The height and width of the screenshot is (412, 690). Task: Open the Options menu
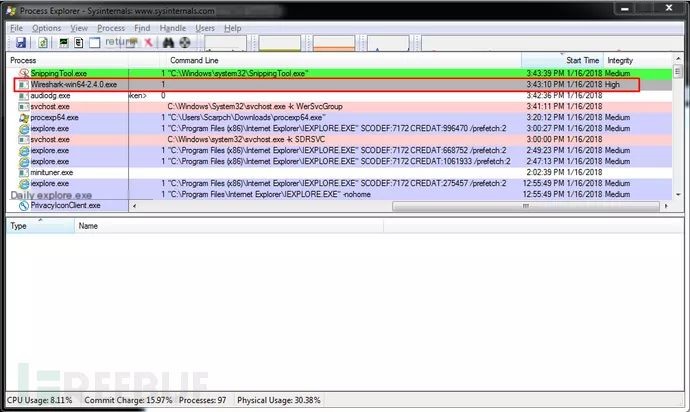[46, 28]
